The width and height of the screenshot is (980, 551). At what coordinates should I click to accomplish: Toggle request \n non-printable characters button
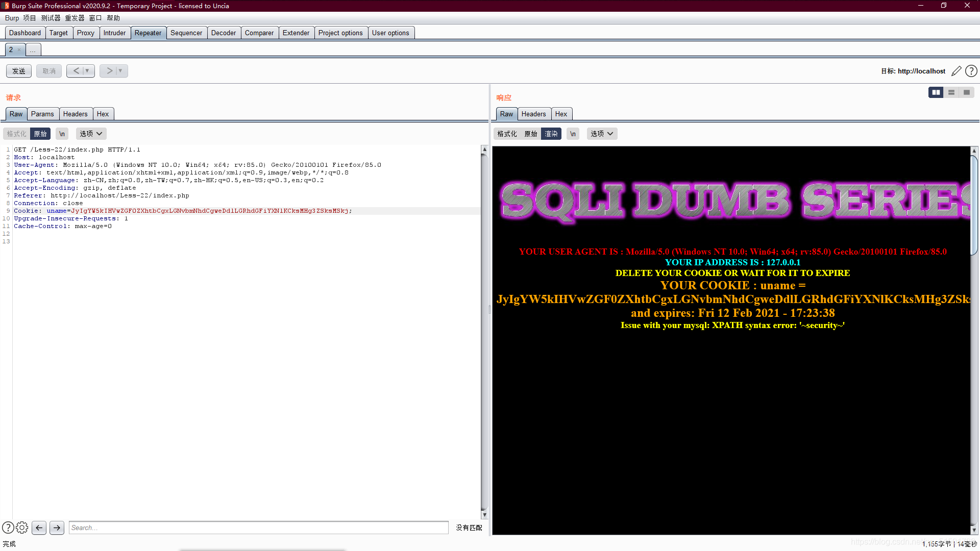coord(62,134)
